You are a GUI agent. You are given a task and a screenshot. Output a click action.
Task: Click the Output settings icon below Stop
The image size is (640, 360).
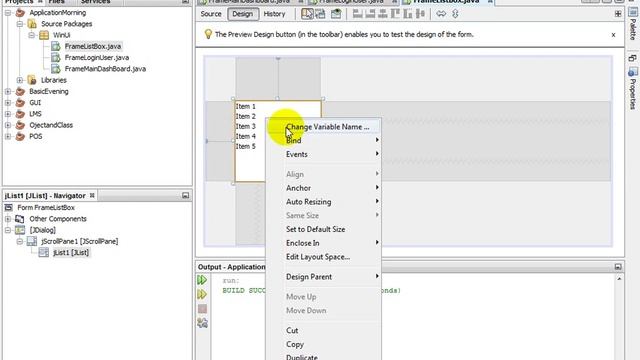pos(202,323)
